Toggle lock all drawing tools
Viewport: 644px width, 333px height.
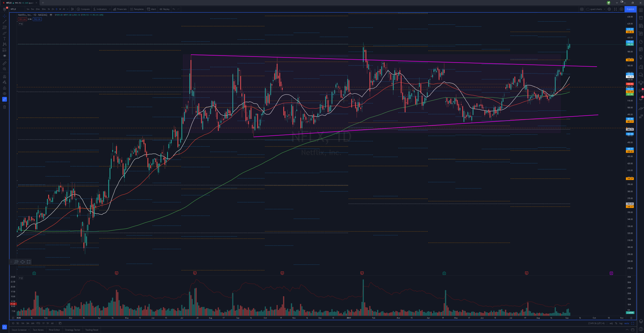[x=4, y=88]
